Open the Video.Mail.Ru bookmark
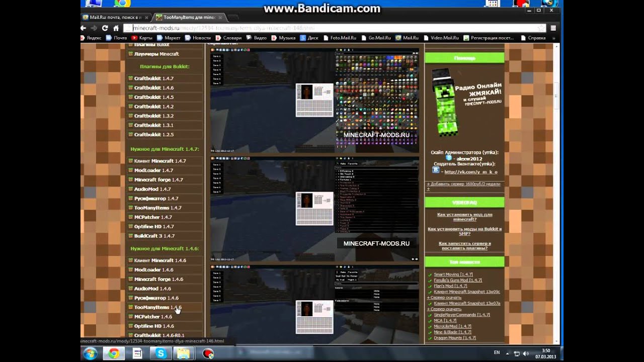The height and width of the screenshot is (362, 644). coord(441,38)
